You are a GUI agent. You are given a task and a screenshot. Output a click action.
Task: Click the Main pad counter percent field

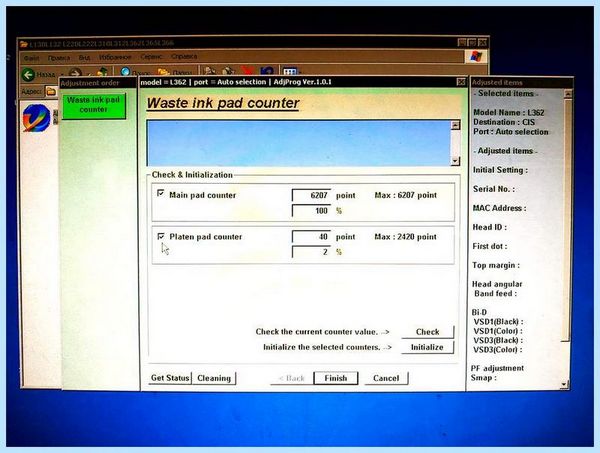[311, 210]
